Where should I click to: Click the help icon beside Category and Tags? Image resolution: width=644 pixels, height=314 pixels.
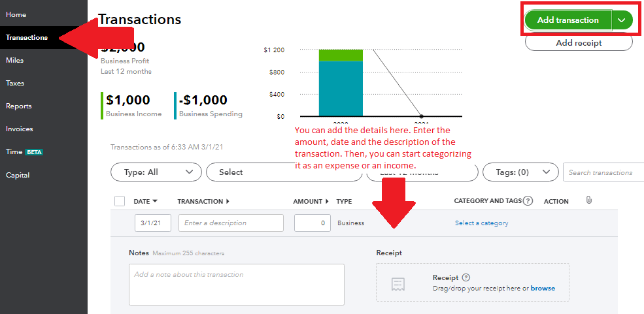coord(528,201)
